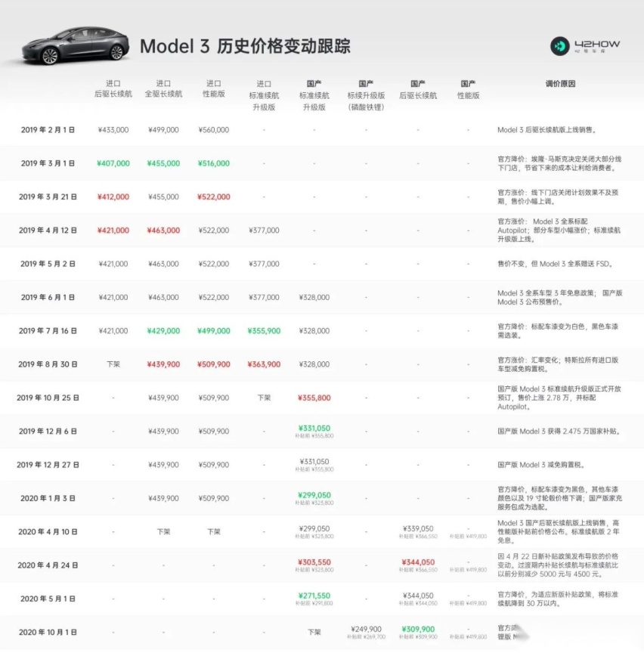Click the green price '¥299,050' in the 2020年1月3日 row
The height and width of the screenshot is (656, 644).
[314, 495]
